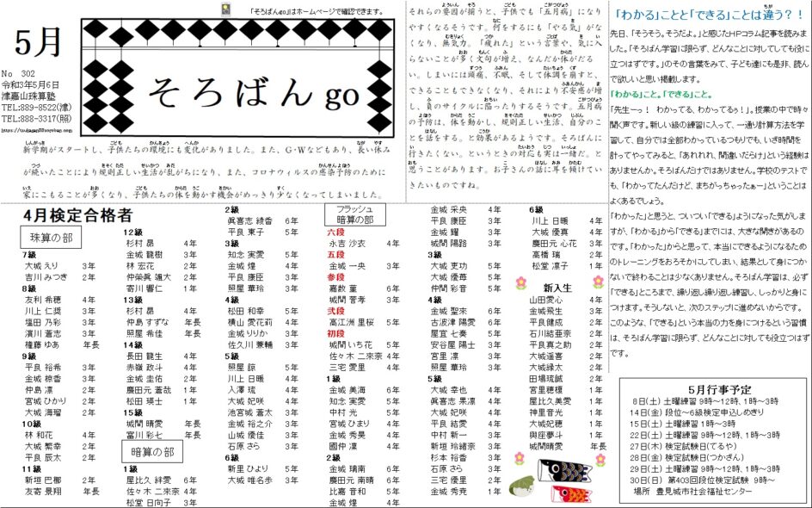Click the small icon above the abacus banner

[225, 9]
